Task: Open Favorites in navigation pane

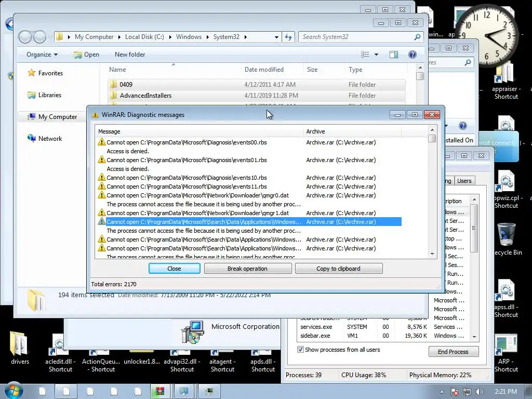Action: (50, 73)
